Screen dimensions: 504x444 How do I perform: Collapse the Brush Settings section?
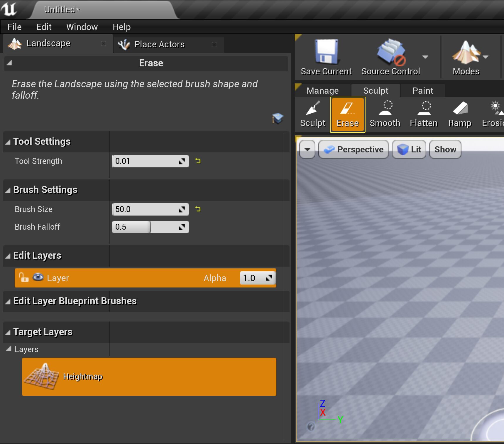point(8,190)
